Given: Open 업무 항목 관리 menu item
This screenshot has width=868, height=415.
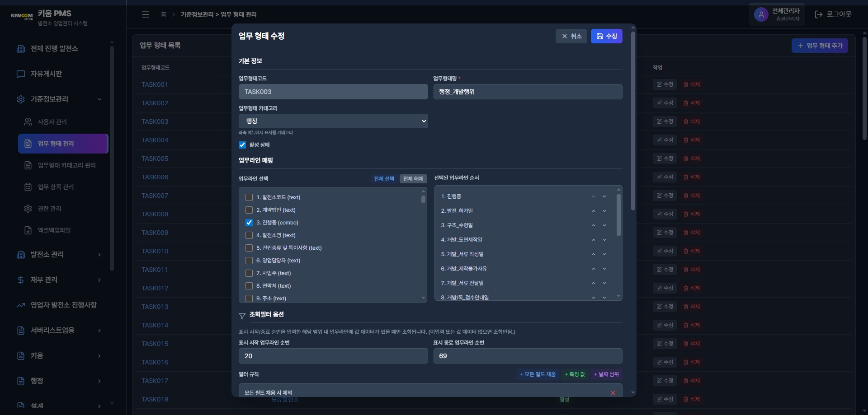Looking at the screenshot, I should point(63,187).
